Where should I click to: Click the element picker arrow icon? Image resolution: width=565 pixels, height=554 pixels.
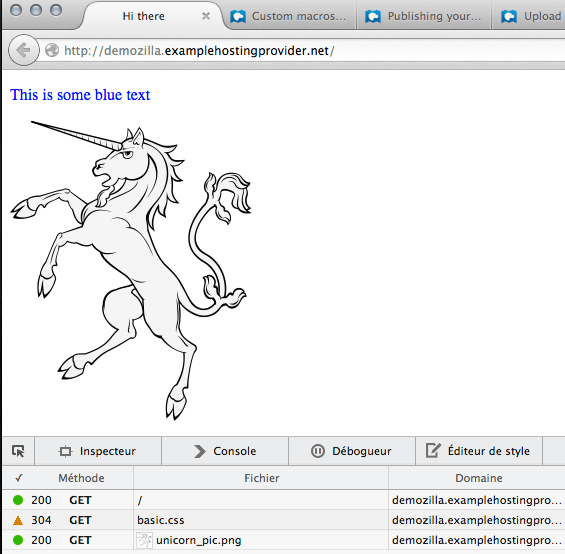pyautogui.click(x=18, y=451)
